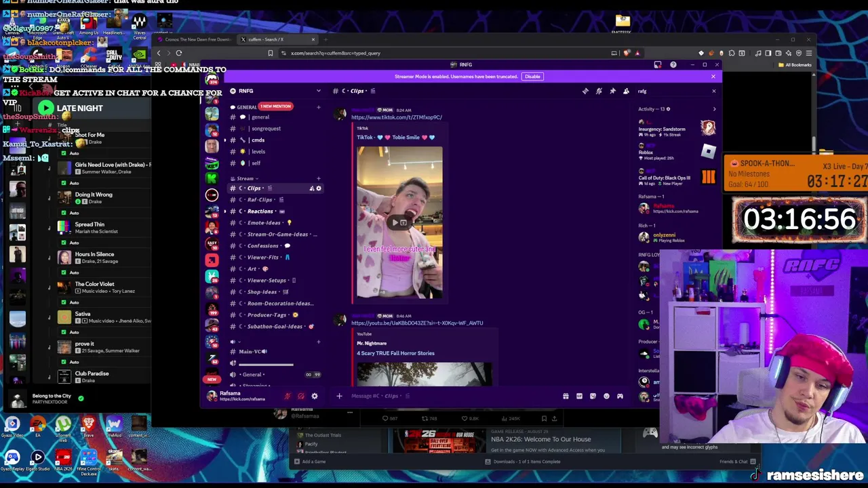Screen dimensions: 868x488
Task: Collapse the GENERAL channel category
Action: [x=247, y=107]
